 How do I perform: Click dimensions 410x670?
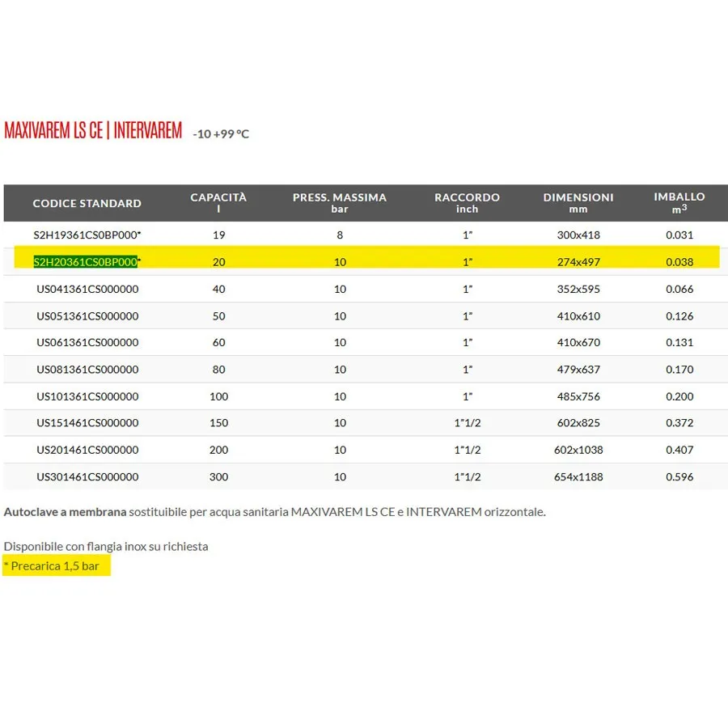[578, 343]
